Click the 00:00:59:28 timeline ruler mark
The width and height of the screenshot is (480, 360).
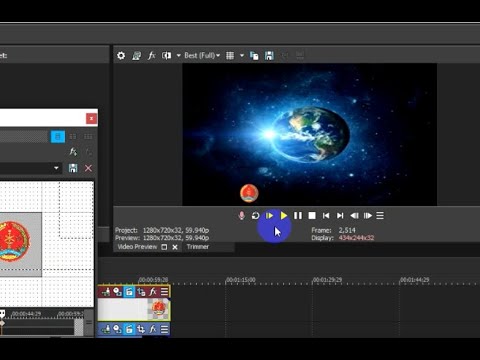153,280
